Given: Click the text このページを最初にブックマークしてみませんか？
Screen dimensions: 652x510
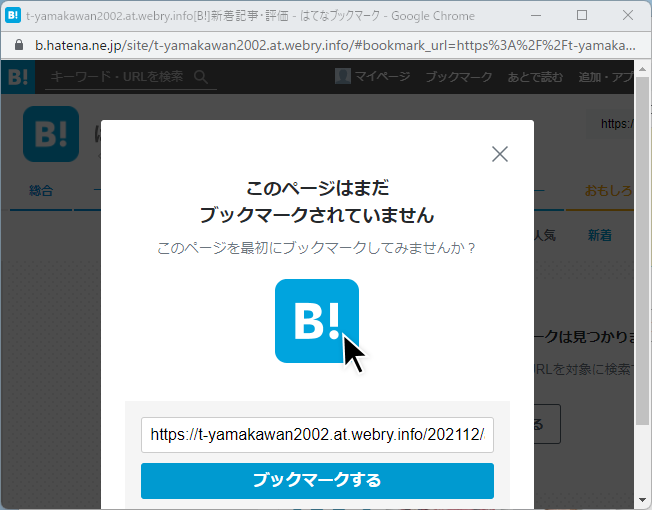Looking at the screenshot, I should pyautogui.click(x=317, y=248).
